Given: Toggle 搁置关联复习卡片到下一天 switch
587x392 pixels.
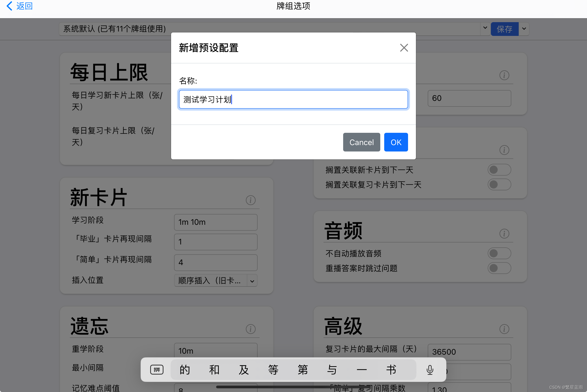Looking at the screenshot, I should click(499, 184).
